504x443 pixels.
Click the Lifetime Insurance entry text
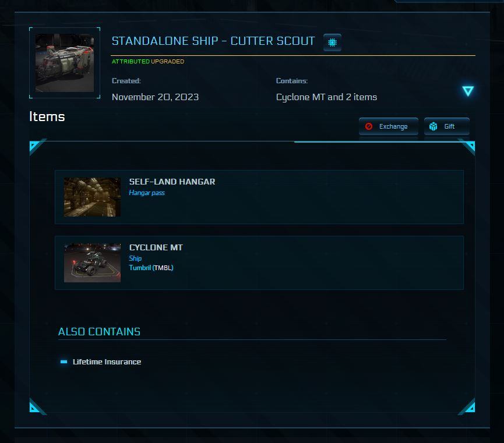107,362
